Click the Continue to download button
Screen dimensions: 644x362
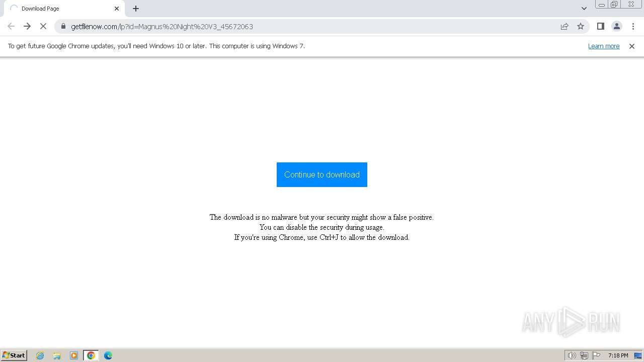322,174
